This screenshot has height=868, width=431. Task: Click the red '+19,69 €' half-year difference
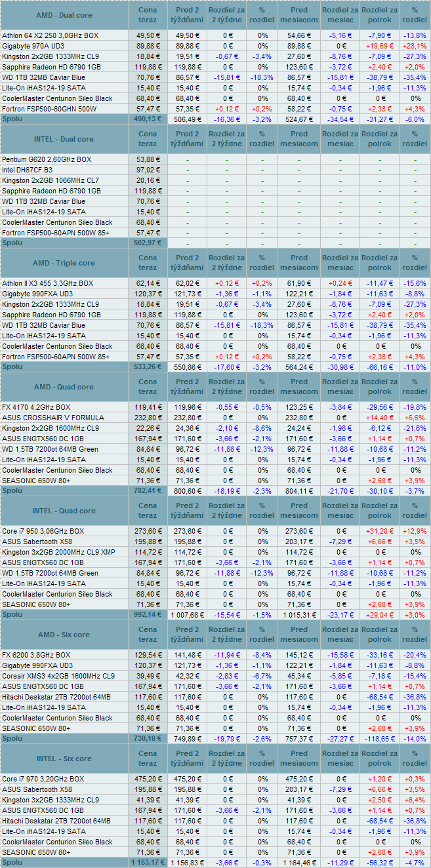coord(379,46)
